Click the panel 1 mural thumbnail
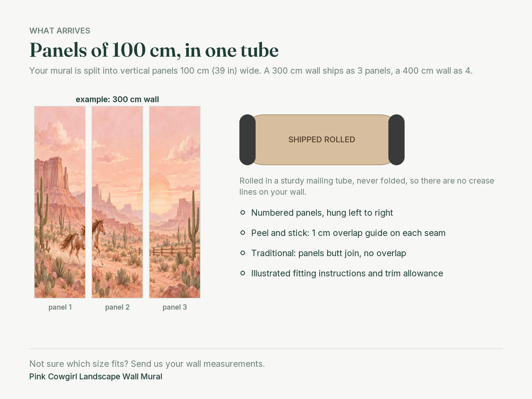This screenshot has height=399, width=532. [x=60, y=202]
